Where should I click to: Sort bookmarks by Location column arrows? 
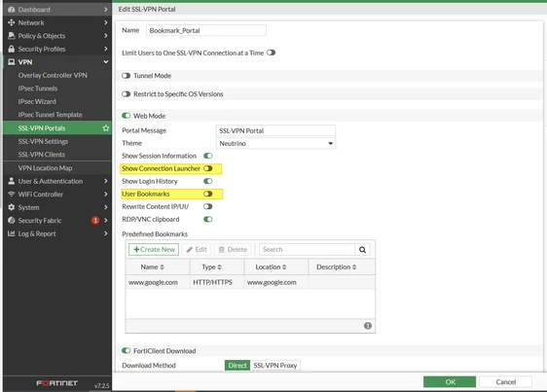click(x=284, y=267)
